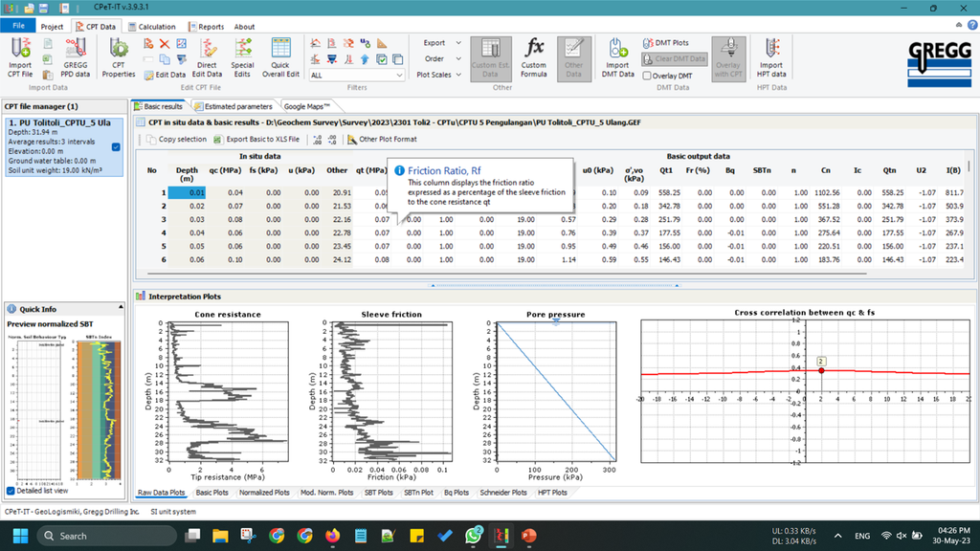Open GREGG PPD data tool
The image size is (980, 551).
coord(76,57)
